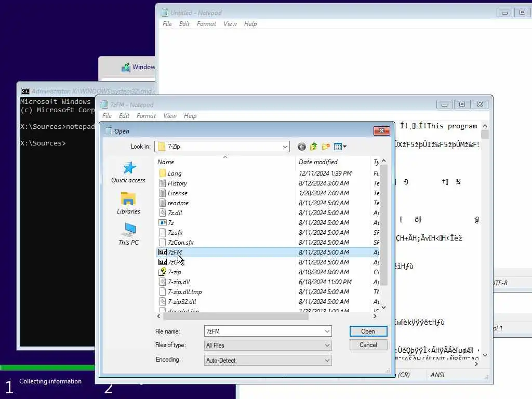Click the License file icon
This screenshot has width=532, height=399.
163,193
